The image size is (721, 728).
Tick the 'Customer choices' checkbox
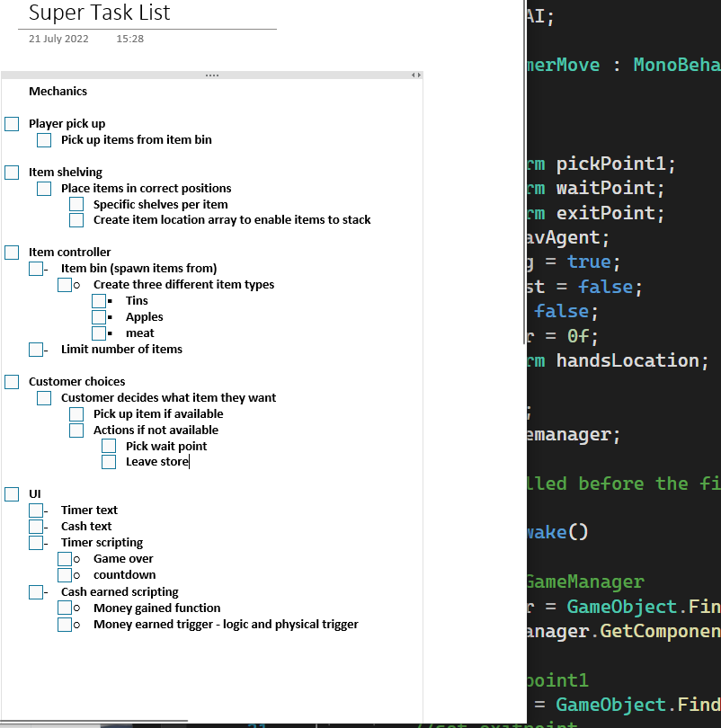coord(12,382)
